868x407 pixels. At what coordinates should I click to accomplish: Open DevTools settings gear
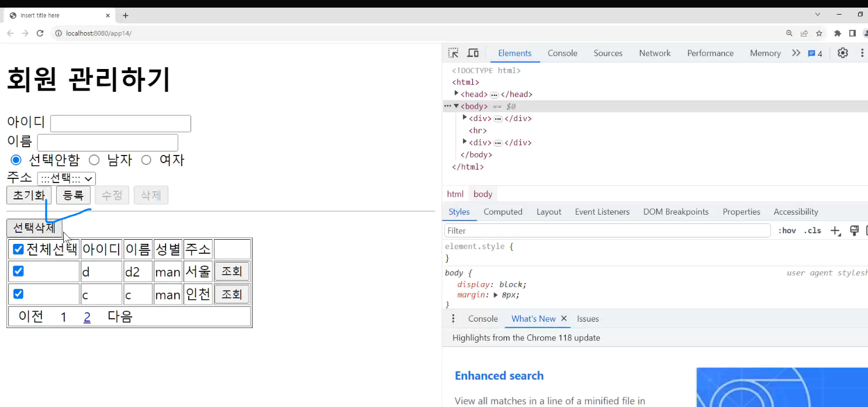842,53
